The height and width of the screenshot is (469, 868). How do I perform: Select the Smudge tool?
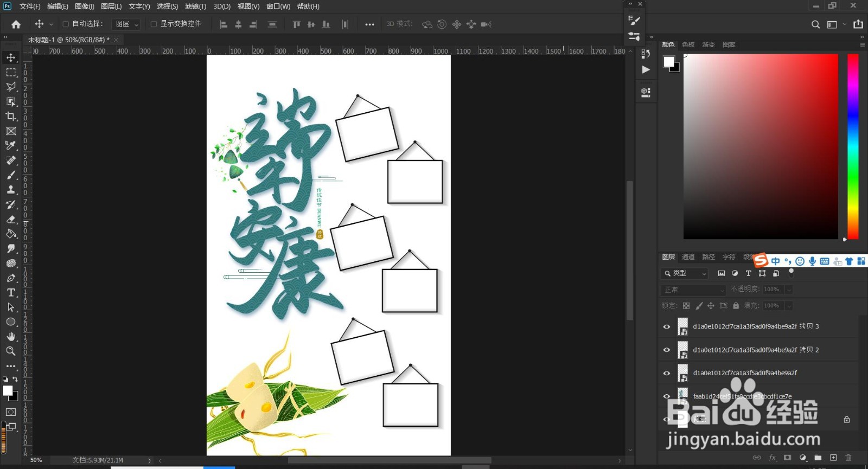[11, 248]
